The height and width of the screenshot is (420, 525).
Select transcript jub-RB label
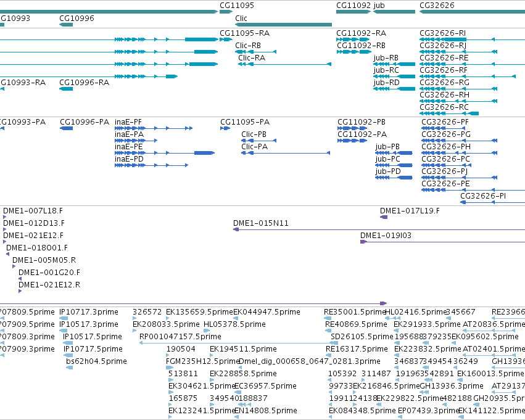(386, 58)
